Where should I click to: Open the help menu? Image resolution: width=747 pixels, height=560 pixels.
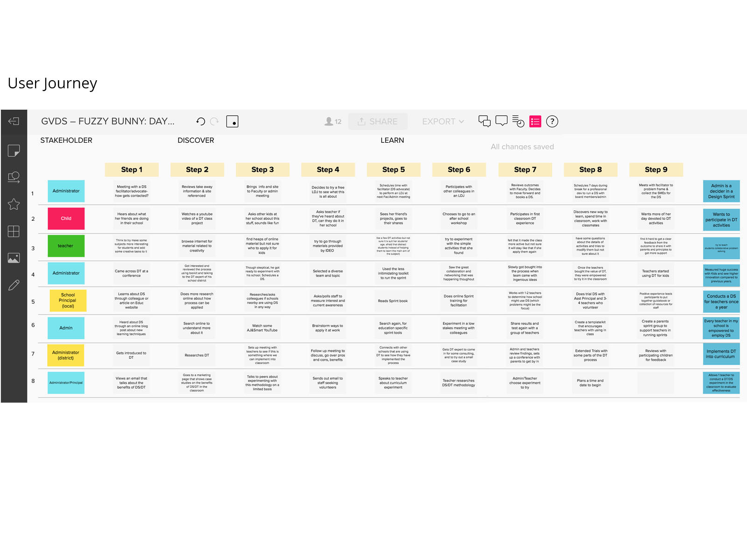pos(552,121)
